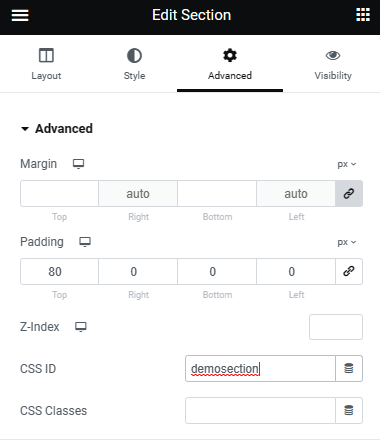Click the Padding Top field with 80
The height and width of the screenshot is (446, 380).
[x=59, y=271]
